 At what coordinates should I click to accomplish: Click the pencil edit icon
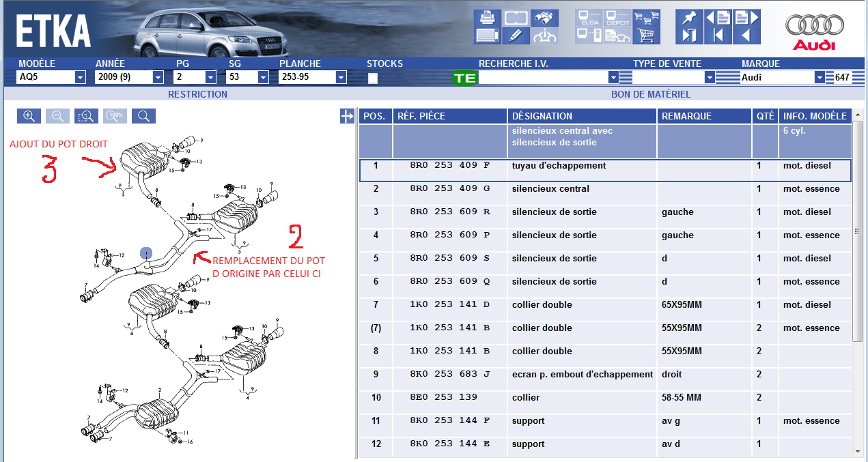pyautogui.click(x=516, y=35)
